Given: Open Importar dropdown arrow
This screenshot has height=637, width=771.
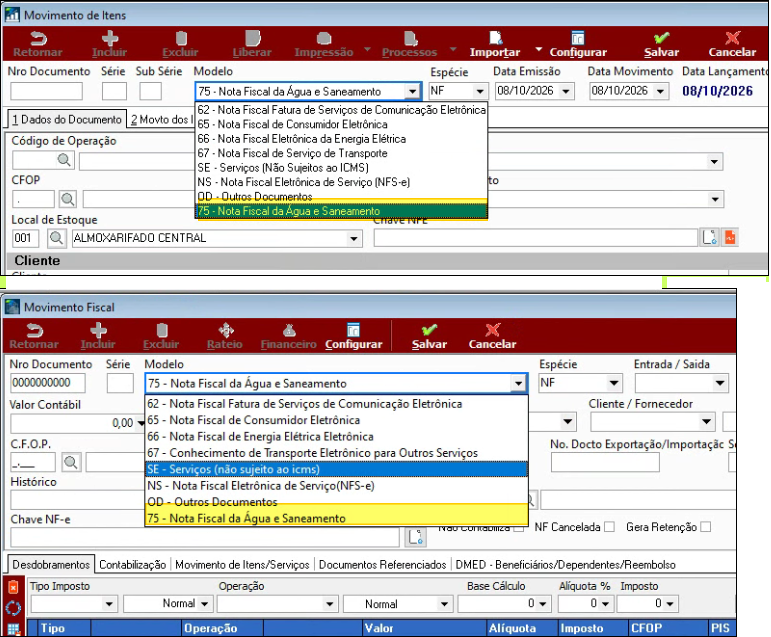Looking at the screenshot, I should (x=538, y=49).
